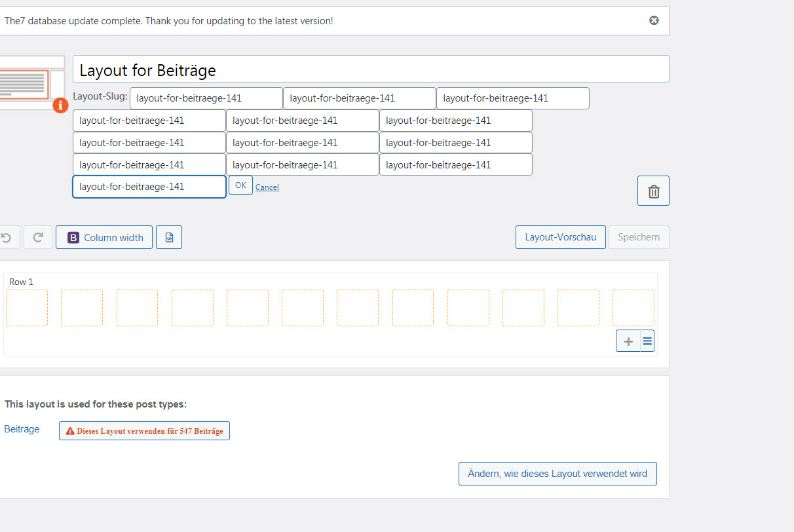The image size is (794, 532).
Task: Confirm slug with the OK button
Action: (240, 185)
